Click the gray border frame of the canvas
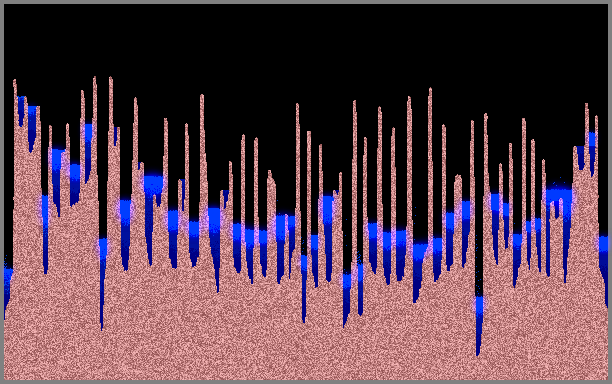 [306, 2]
